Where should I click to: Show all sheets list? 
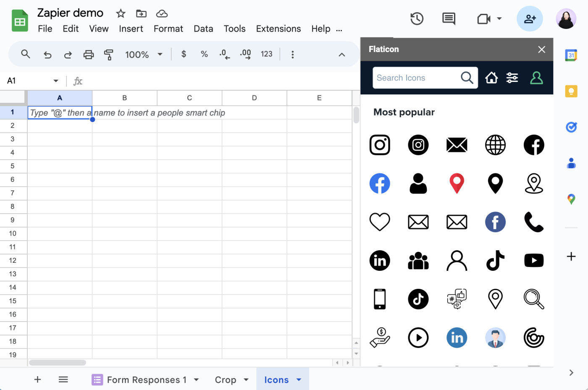(63, 380)
